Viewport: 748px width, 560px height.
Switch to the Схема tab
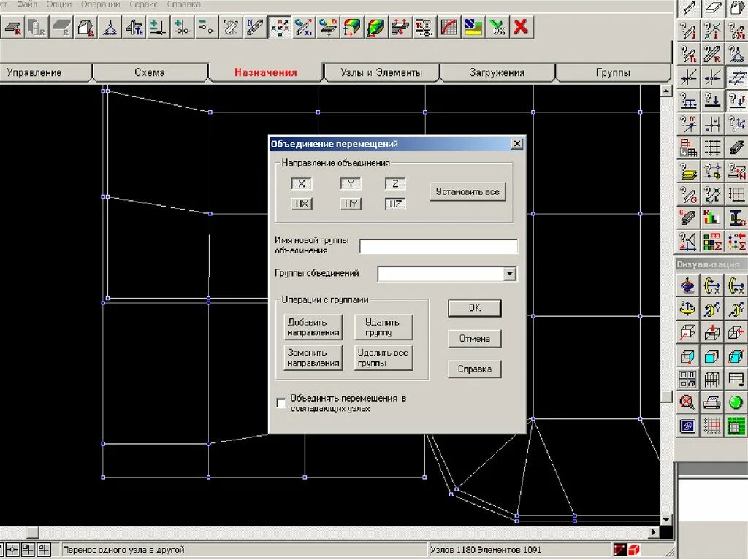tap(150, 72)
